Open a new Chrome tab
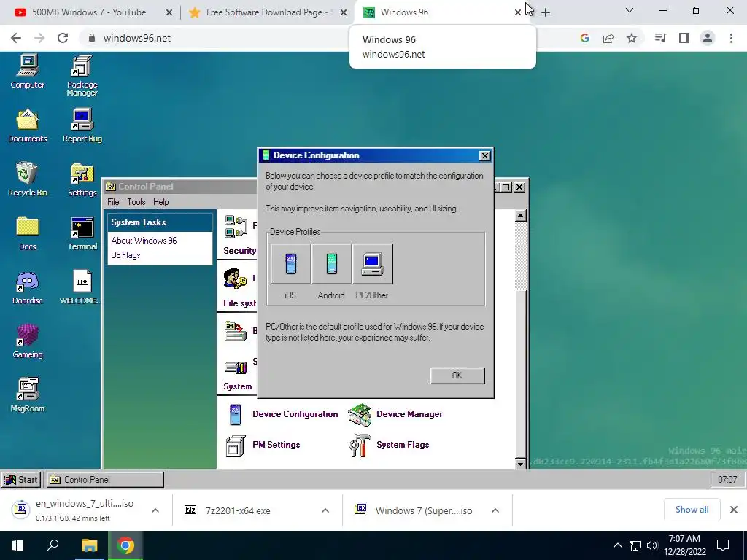The image size is (747, 560). (x=546, y=12)
